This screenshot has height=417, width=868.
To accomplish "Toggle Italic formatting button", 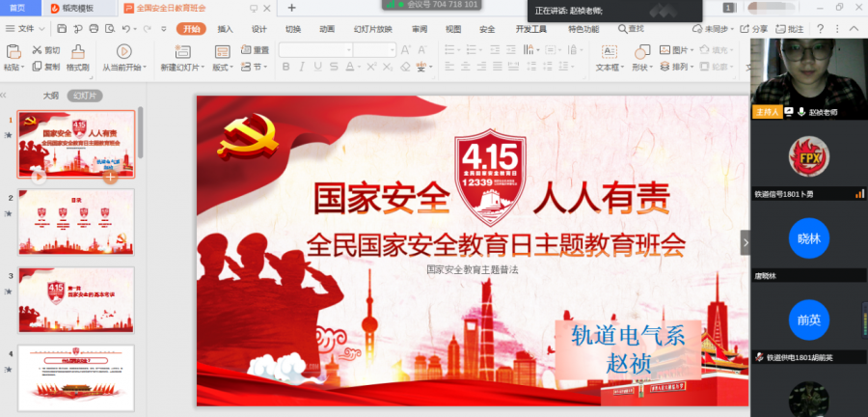I will (x=302, y=67).
